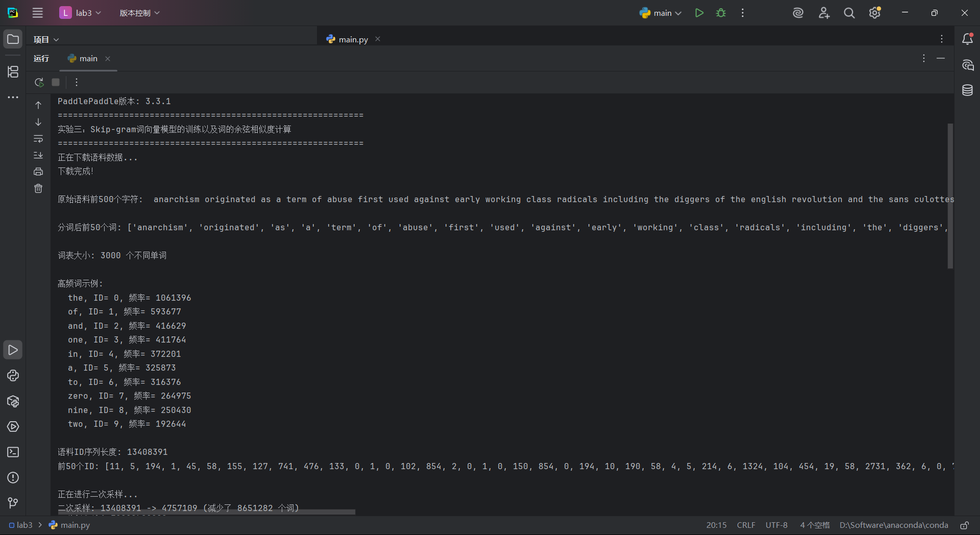
Task: Open the Services tool window
Action: coord(13,427)
